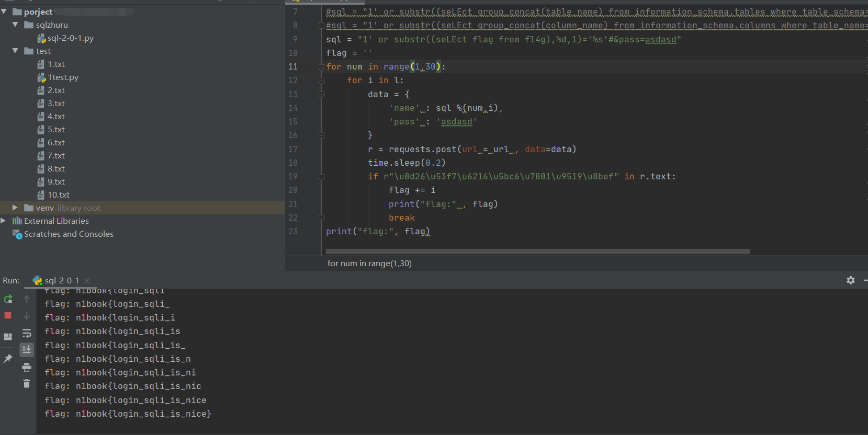This screenshot has width=868, height=435.
Task: Select 4.txt file
Action: (x=56, y=116)
